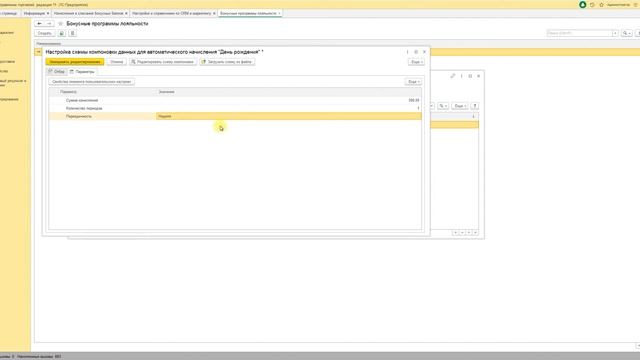This screenshot has height=360, width=640.
Task: Close the Информация tab
Action: 48,13
